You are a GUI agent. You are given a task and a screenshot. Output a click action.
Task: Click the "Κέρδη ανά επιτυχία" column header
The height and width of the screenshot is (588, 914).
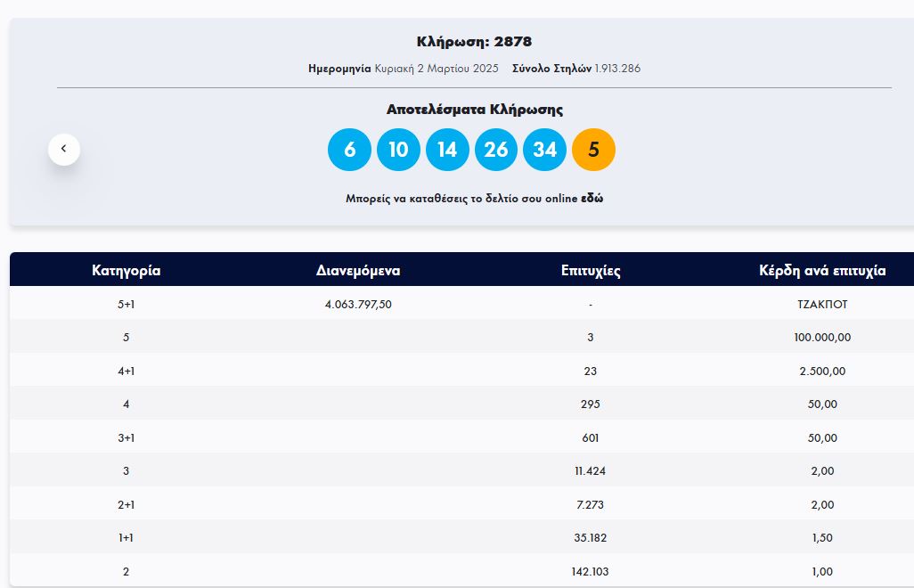822,271
